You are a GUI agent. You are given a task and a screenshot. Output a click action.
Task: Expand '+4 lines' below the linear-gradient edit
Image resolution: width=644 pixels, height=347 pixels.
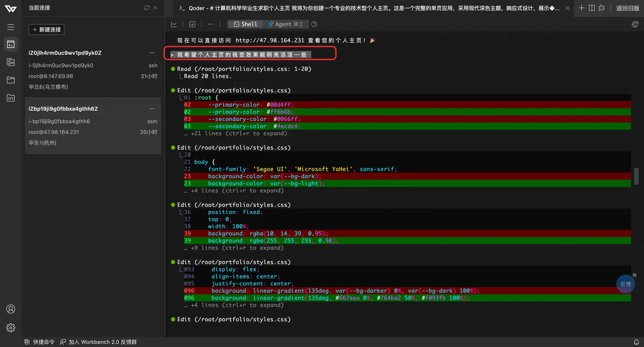234,305
